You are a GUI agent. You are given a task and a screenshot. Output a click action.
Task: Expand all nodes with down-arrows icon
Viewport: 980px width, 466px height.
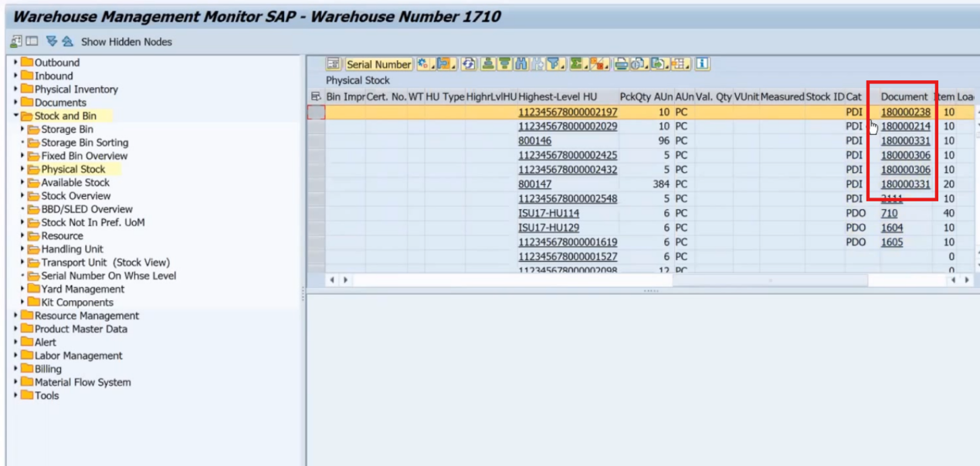(x=52, y=42)
